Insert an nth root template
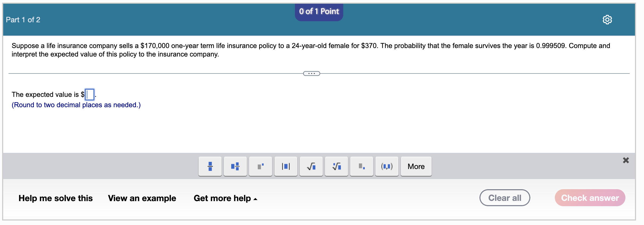 [x=336, y=166]
